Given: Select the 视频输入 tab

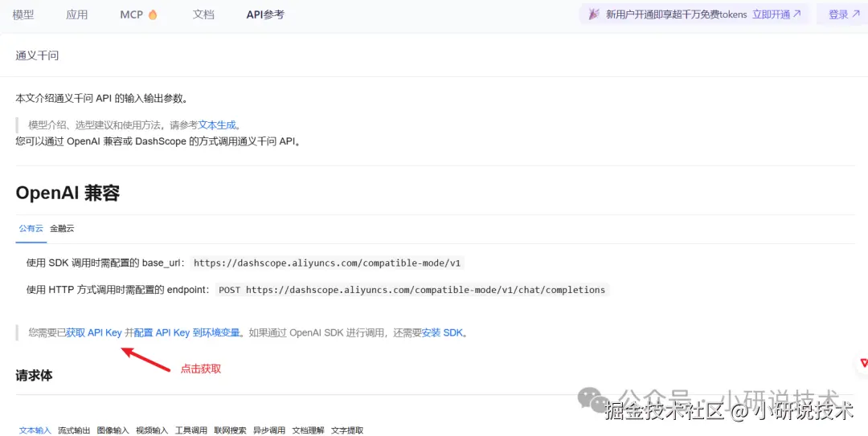Looking at the screenshot, I should [x=152, y=430].
